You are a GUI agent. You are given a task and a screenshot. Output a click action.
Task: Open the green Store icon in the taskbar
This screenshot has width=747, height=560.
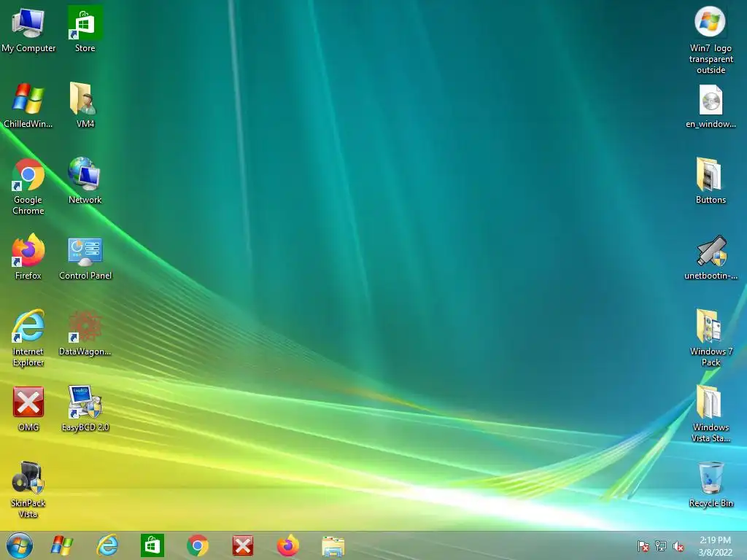click(x=152, y=545)
